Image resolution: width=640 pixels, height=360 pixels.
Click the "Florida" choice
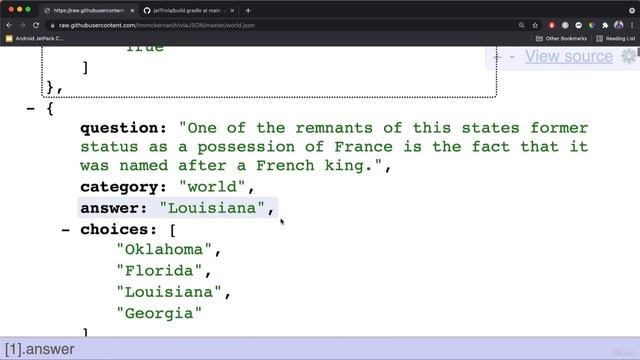pos(159,271)
